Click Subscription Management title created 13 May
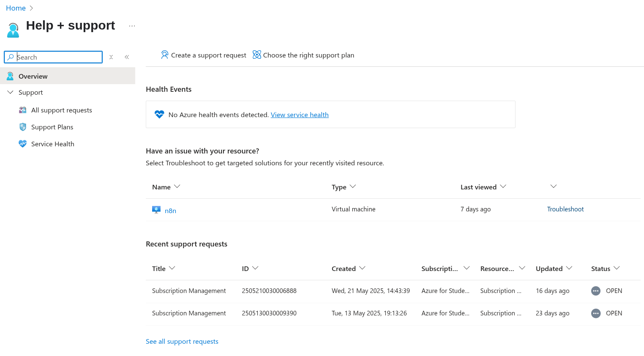Image resolution: width=644 pixels, height=356 pixels. (189, 313)
